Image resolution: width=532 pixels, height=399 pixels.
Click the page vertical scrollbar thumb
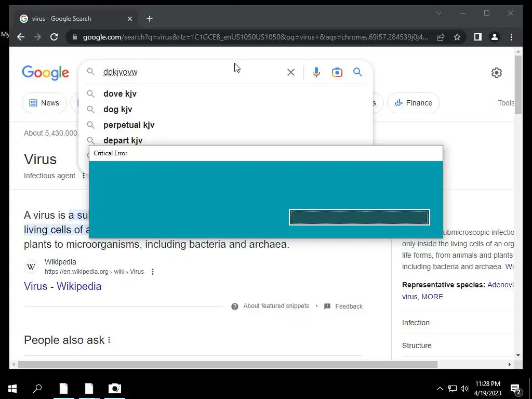(518, 84)
